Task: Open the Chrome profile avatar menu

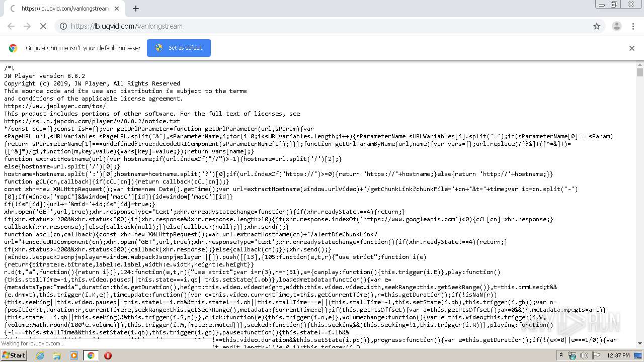Action: coord(616,26)
